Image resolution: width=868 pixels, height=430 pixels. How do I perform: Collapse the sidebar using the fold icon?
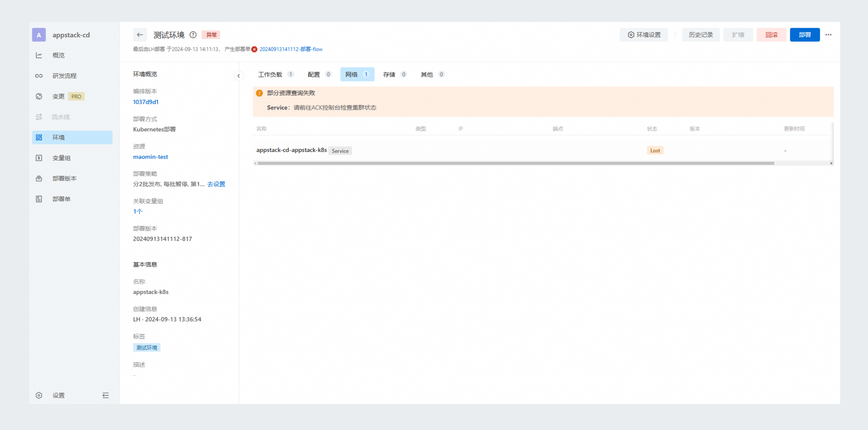click(106, 395)
